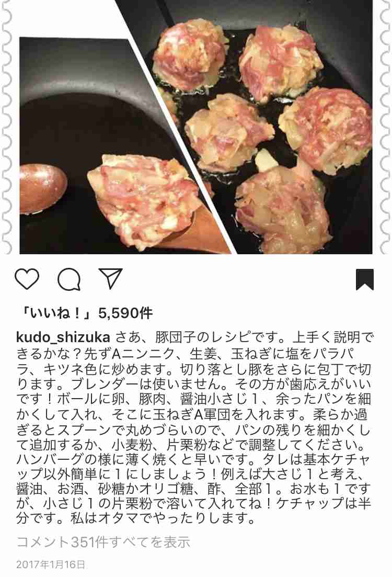Share the post with the paper plane icon
392x577 pixels.
[110, 279]
